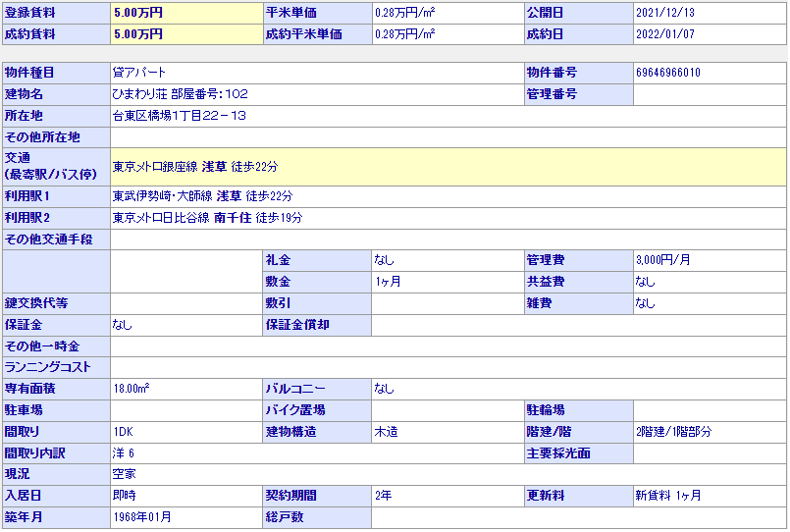
Task: Click the 駐輪場 label
Action: coord(546,410)
